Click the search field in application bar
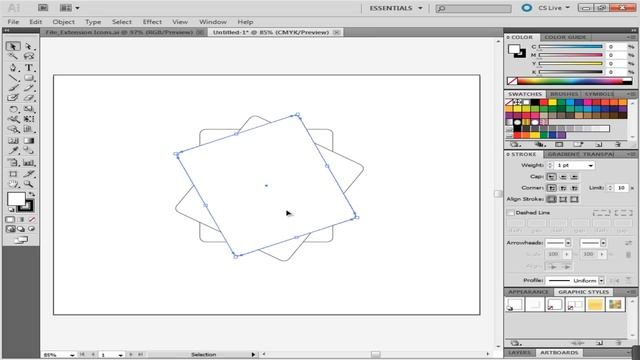Image resolution: width=640 pixels, height=360 pixels. click(x=473, y=8)
